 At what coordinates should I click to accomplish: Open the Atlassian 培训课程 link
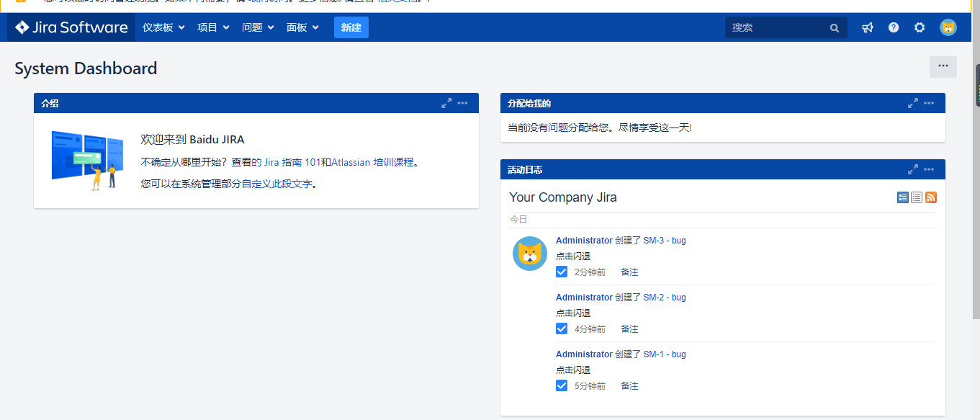click(x=372, y=162)
